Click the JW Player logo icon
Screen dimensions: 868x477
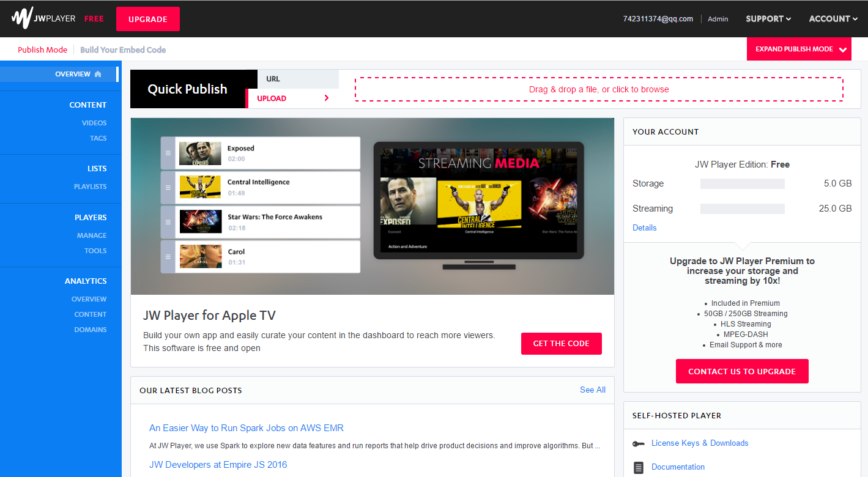pos(22,18)
